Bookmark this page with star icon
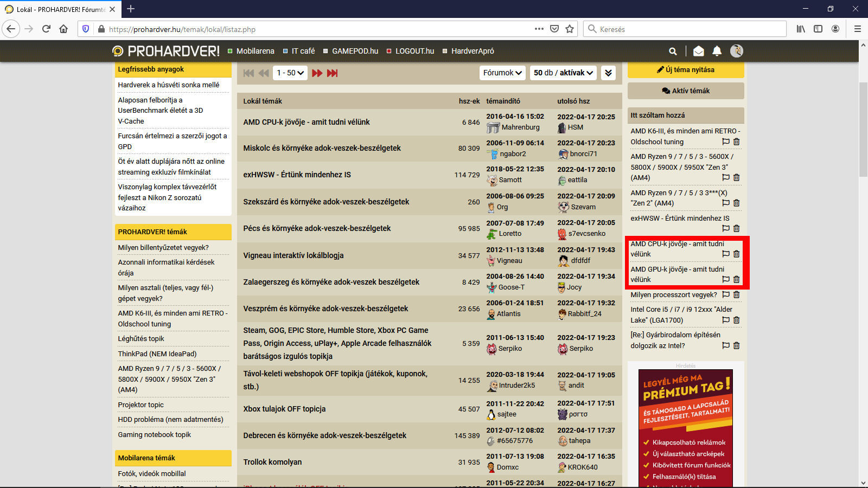 click(570, 29)
